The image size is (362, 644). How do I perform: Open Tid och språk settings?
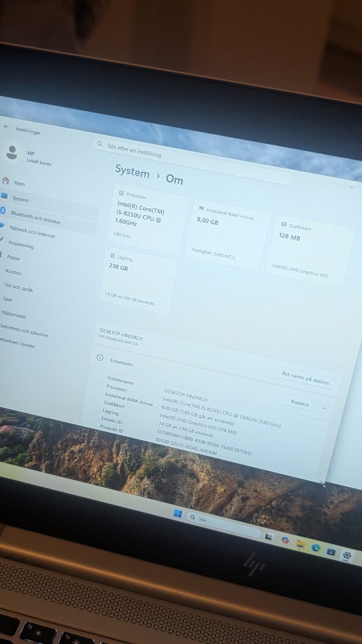click(18, 287)
